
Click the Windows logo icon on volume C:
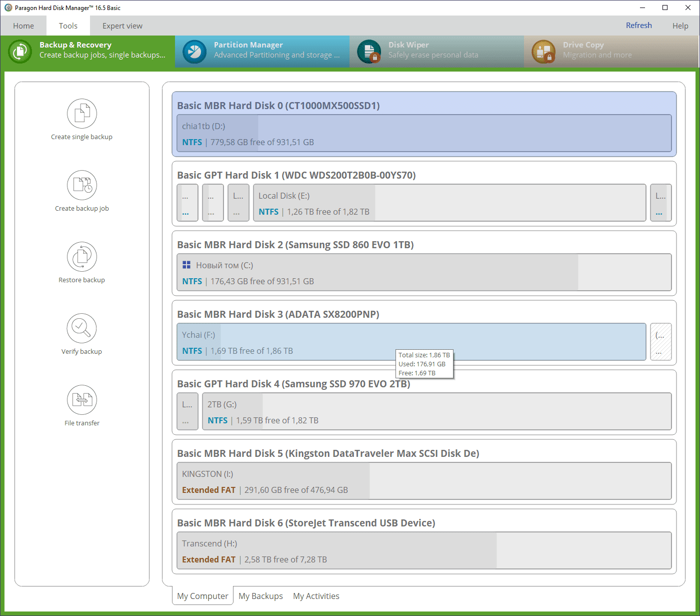pyautogui.click(x=186, y=265)
